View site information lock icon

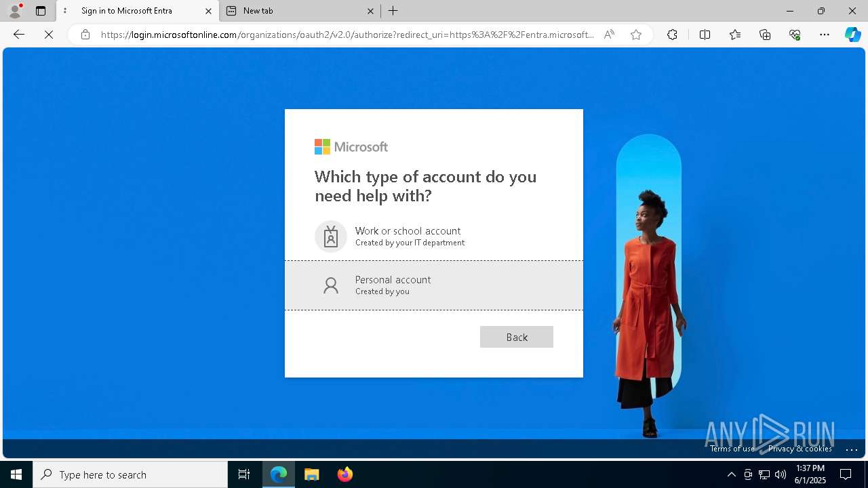pyautogui.click(x=85, y=35)
